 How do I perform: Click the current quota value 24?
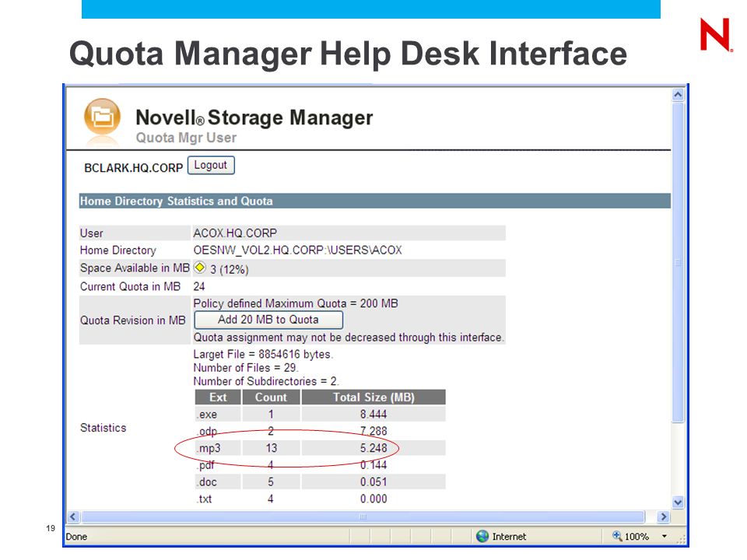point(199,287)
